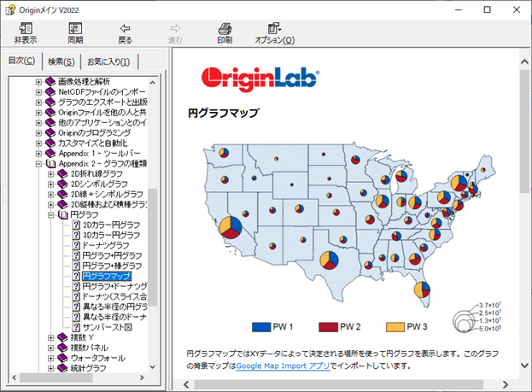This screenshot has height=392, width=532.
Task: Expand the 複数 Y tree node
Action: click(x=51, y=337)
